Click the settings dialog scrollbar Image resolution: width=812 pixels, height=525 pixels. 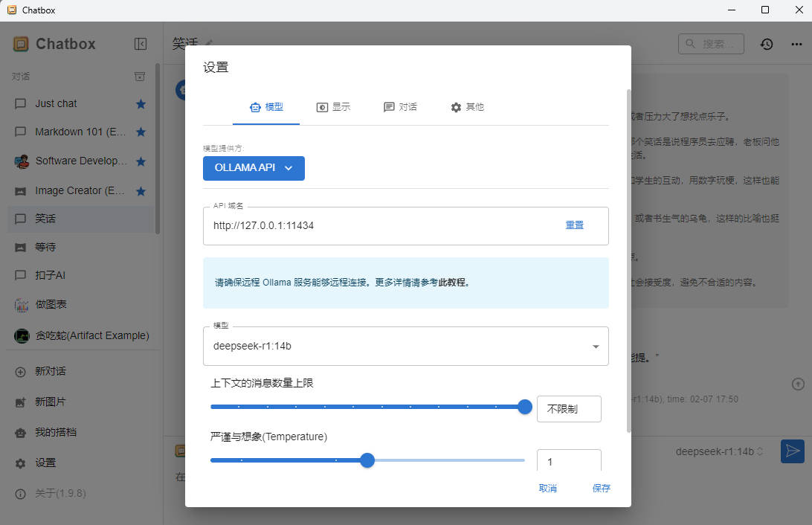(x=628, y=260)
